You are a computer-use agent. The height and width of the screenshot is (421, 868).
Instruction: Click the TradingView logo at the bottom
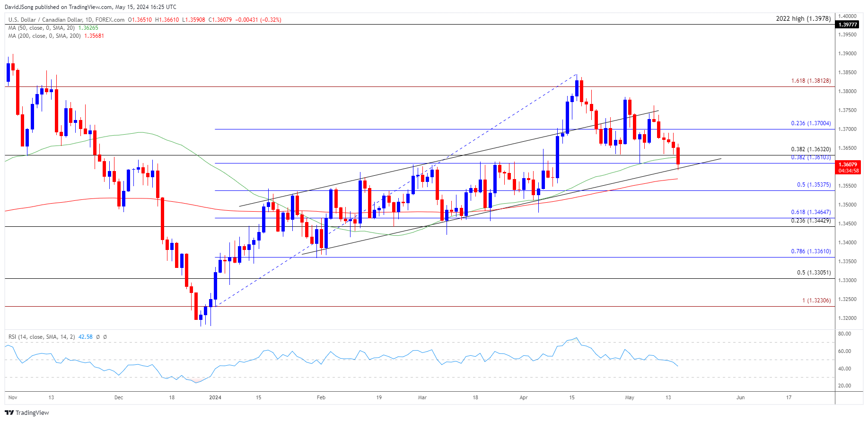[x=27, y=412]
